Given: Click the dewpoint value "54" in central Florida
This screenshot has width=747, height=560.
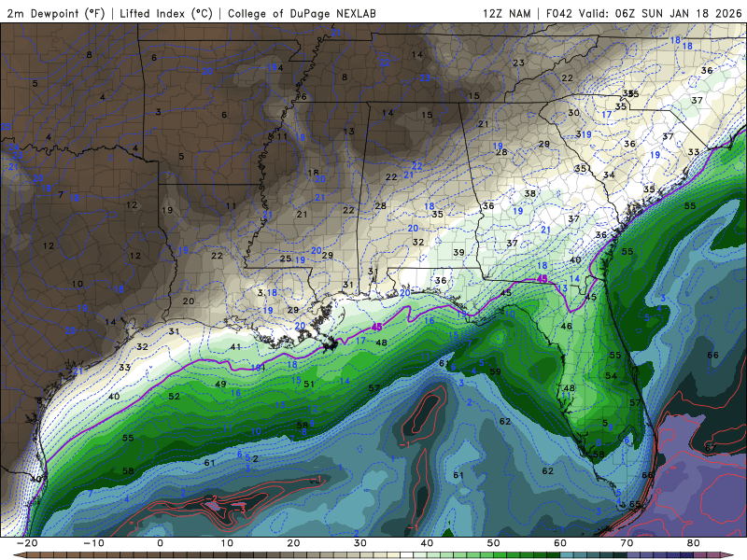Looking at the screenshot, I should tap(611, 376).
